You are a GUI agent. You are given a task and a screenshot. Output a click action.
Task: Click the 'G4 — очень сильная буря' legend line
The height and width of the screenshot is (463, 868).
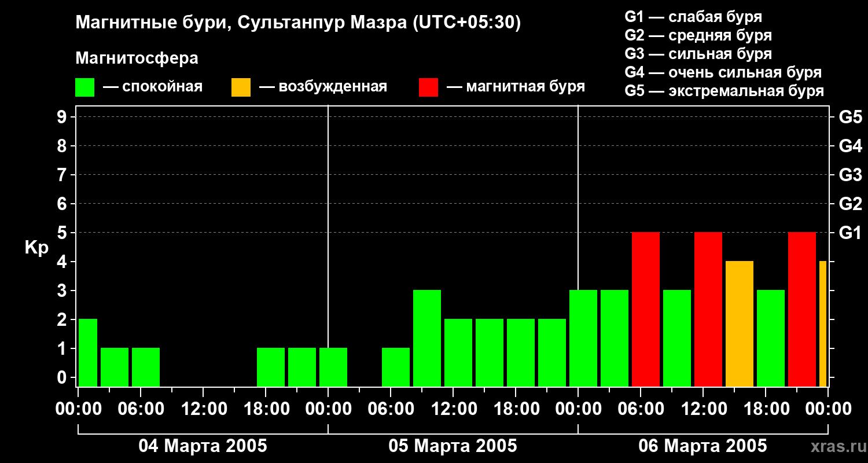pos(723,72)
